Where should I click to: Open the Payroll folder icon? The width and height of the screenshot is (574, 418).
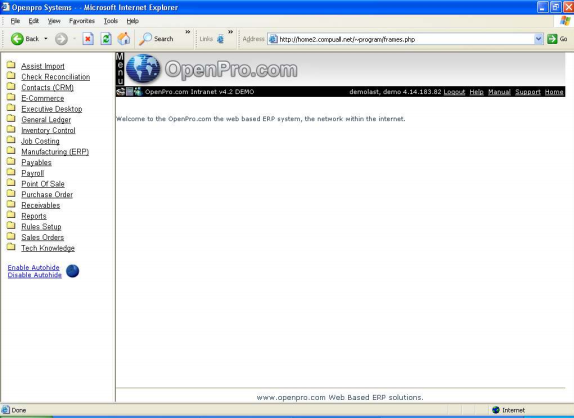tap(11, 172)
